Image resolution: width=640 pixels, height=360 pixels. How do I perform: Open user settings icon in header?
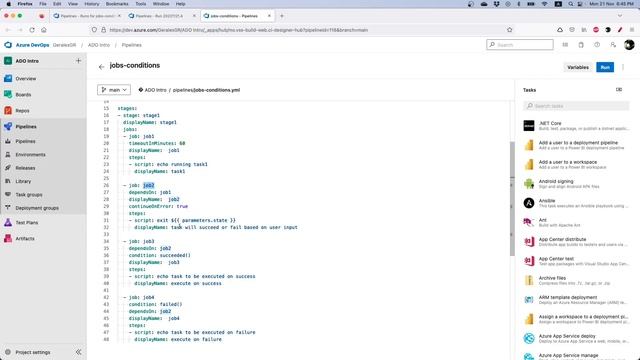pos(613,45)
